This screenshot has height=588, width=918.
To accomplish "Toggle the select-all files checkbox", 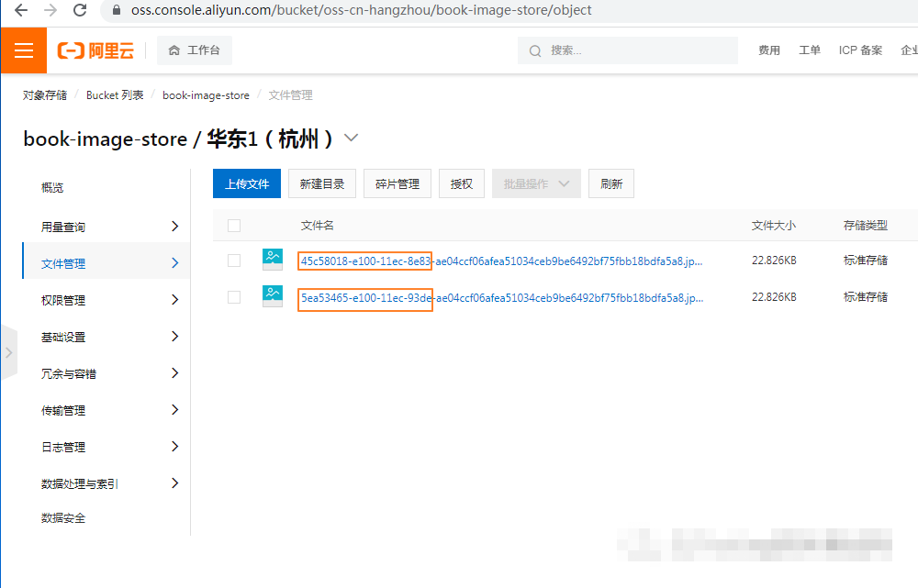I will click(x=234, y=225).
